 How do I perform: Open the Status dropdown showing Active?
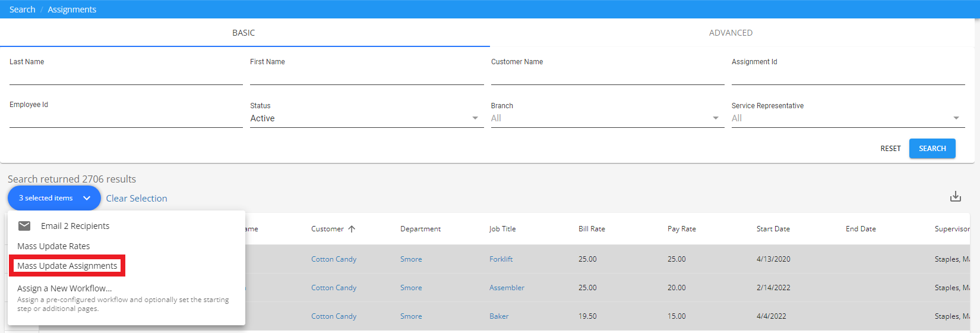[x=366, y=118]
